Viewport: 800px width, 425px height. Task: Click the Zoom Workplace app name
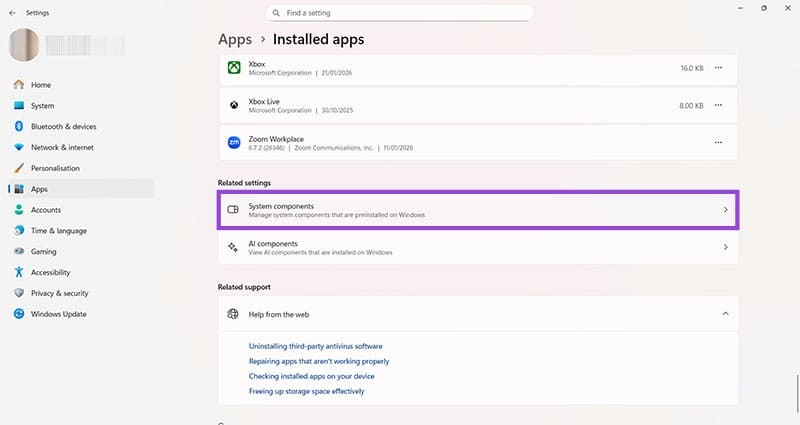[x=276, y=139]
